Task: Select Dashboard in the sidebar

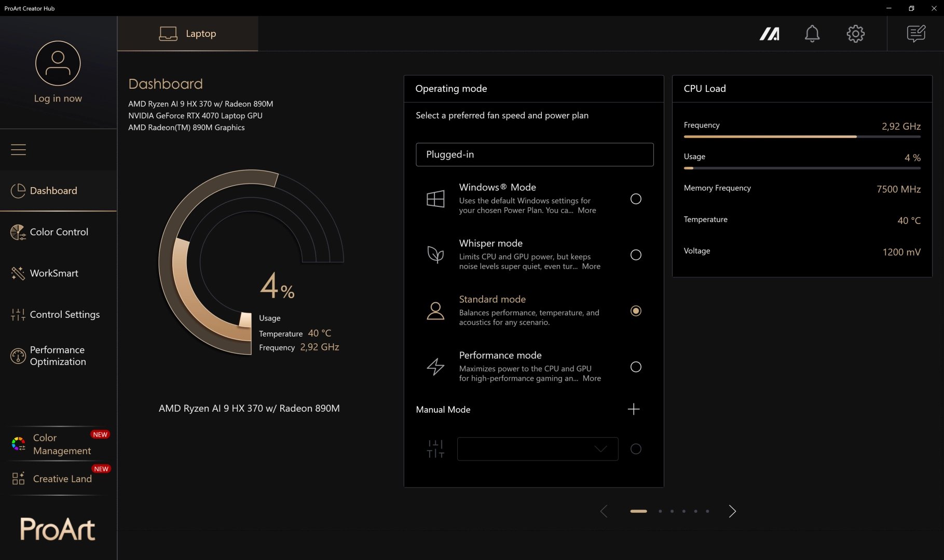Action: click(x=52, y=190)
